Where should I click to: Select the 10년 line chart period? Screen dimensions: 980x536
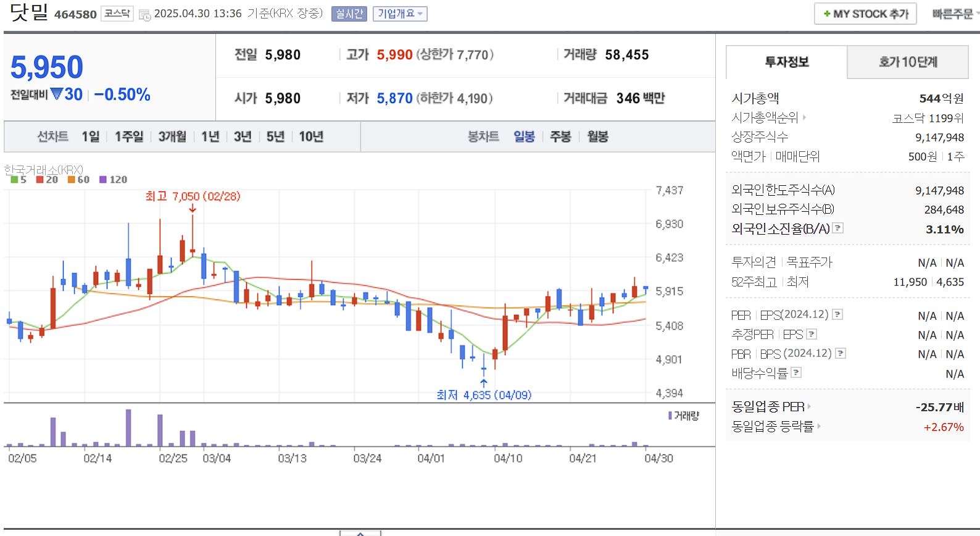click(x=311, y=136)
